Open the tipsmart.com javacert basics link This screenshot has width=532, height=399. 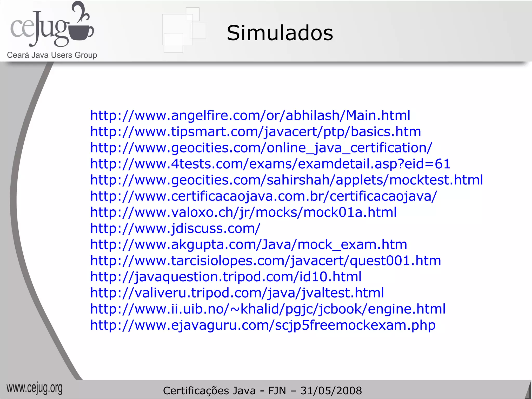coord(256,132)
